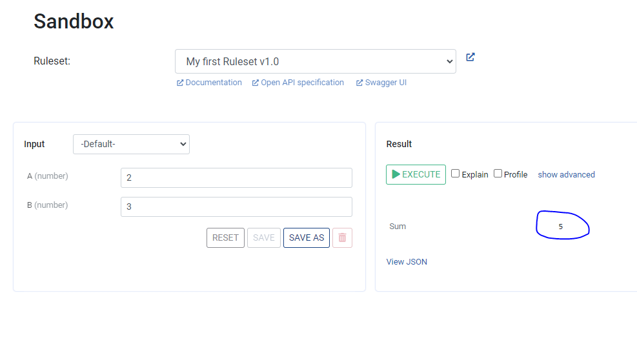Click the trash delete icon button

tap(342, 238)
